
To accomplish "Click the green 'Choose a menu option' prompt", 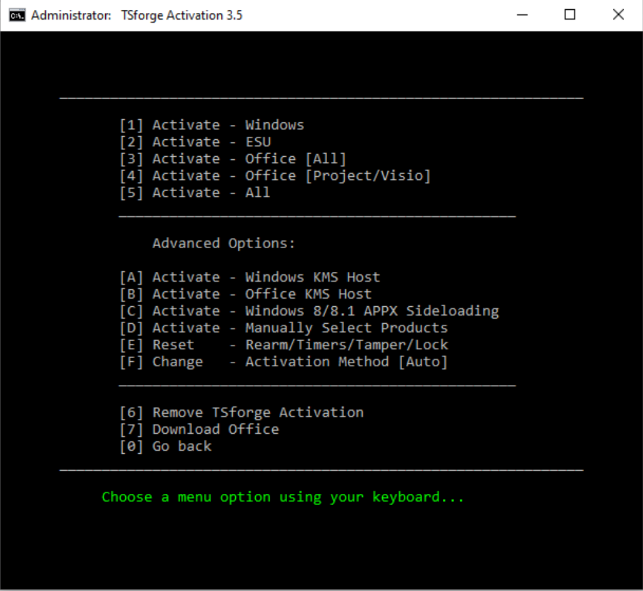I will coord(283,497).
